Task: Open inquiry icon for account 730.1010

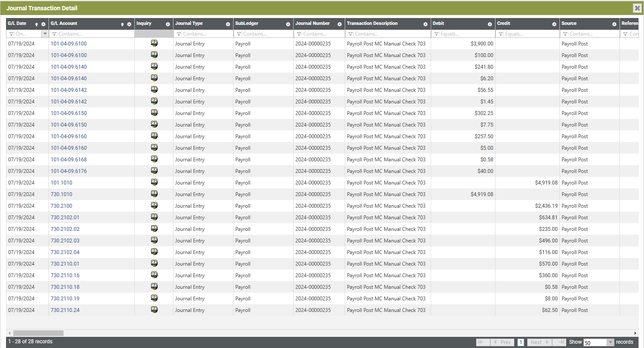Action: coord(154,194)
